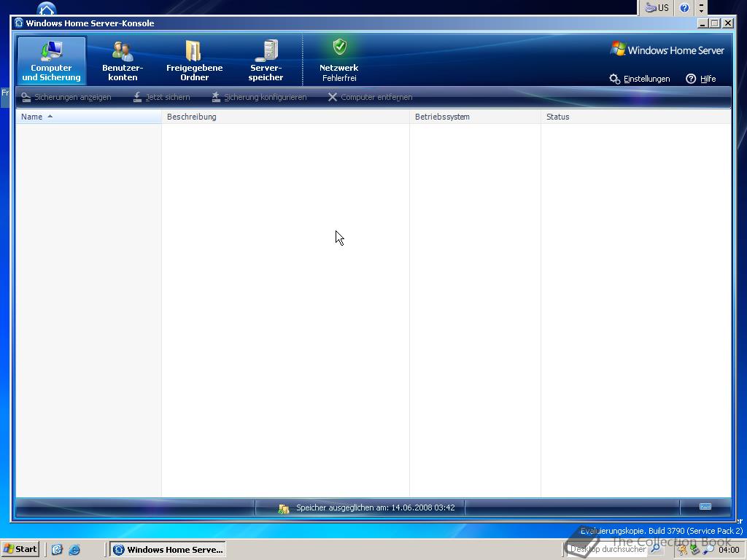Sort the list by the Name column header

pos(88,117)
